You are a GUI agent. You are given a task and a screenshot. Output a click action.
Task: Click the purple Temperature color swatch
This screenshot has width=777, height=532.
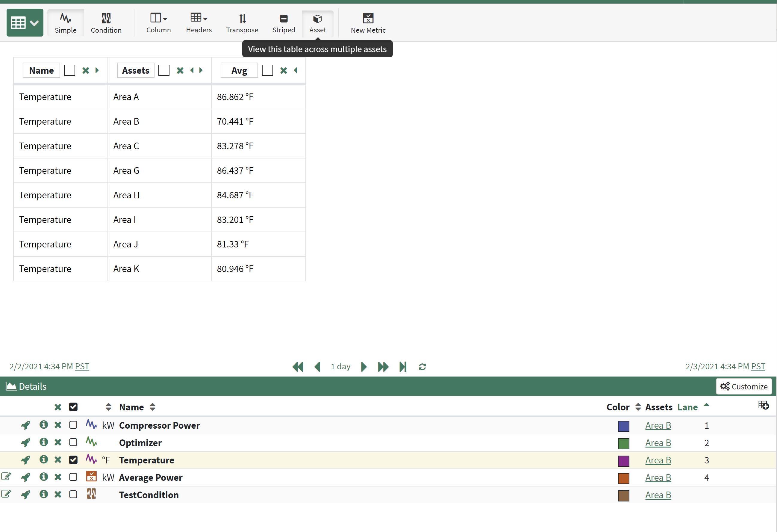(x=623, y=460)
